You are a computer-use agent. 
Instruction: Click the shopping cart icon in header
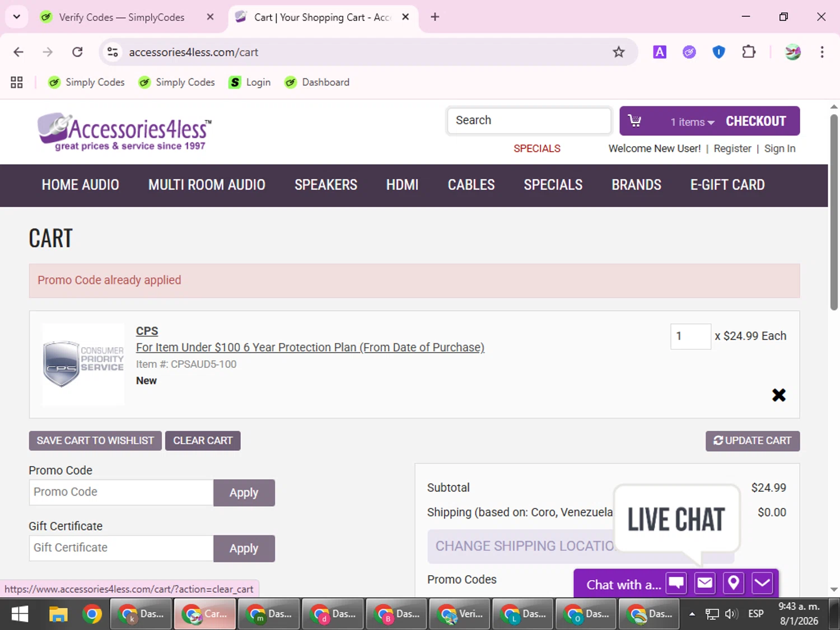tap(634, 121)
